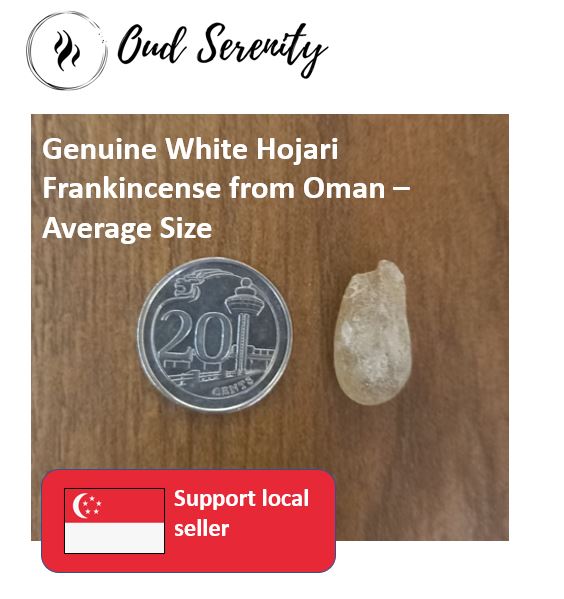Click the large "20" numeral on the coin
This screenshot has width=564, height=599.
pos(196,334)
